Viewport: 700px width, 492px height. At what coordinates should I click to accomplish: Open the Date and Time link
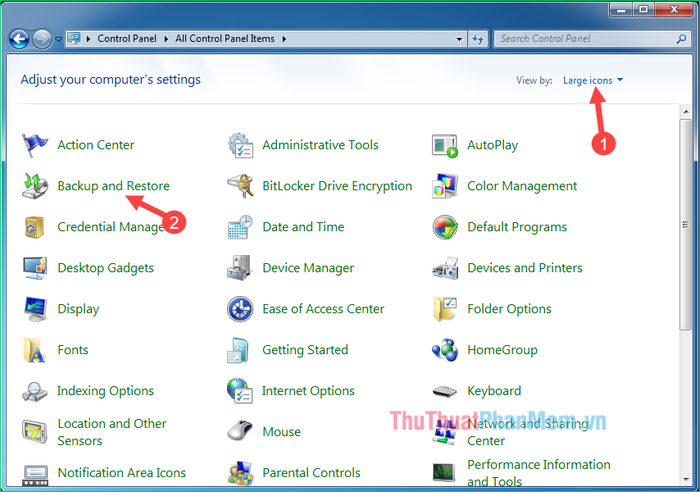[303, 227]
